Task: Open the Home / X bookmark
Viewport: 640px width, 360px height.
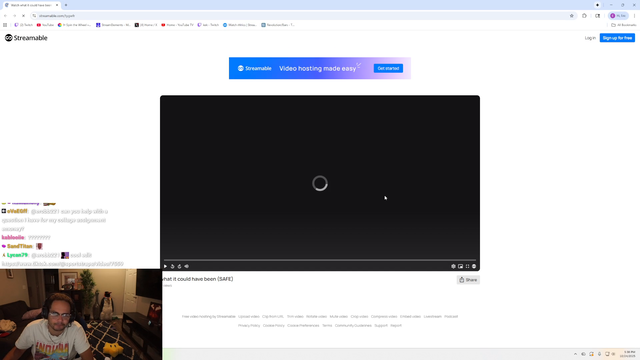Action: [146, 25]
